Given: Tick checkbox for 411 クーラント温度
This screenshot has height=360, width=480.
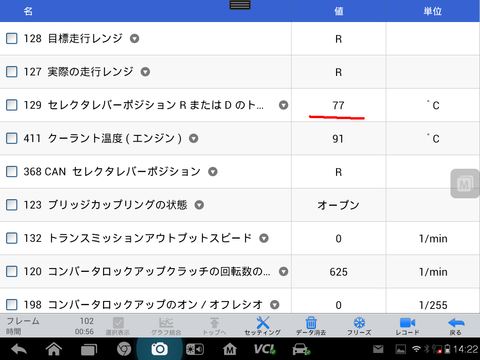Looking at the screenshot, I should coord(12,138).
